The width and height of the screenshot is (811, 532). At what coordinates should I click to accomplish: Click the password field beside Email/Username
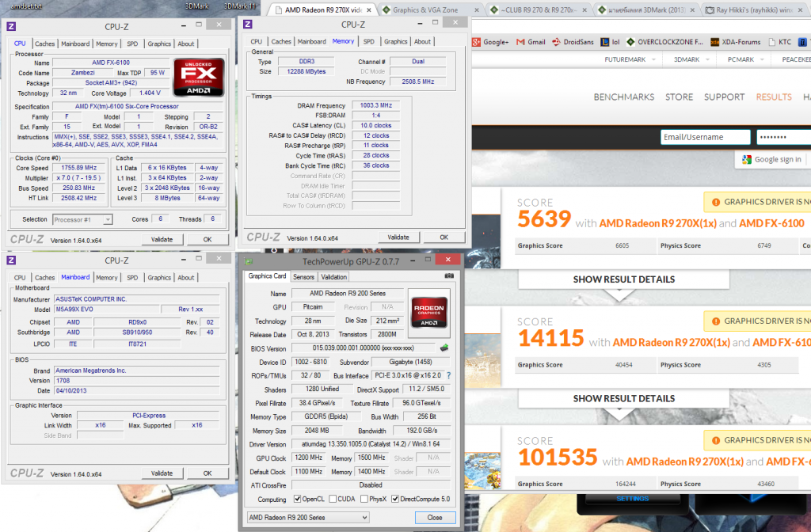click(783, 137)
